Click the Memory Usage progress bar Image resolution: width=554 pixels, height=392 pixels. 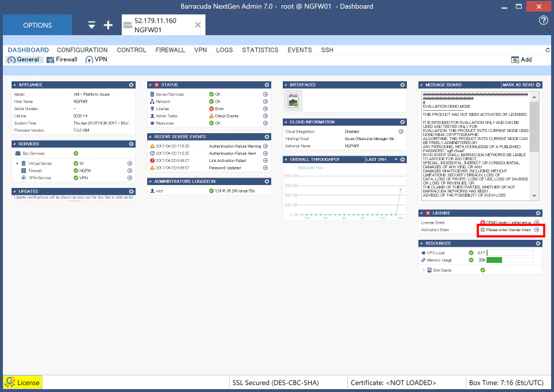[x=510, y=260]
